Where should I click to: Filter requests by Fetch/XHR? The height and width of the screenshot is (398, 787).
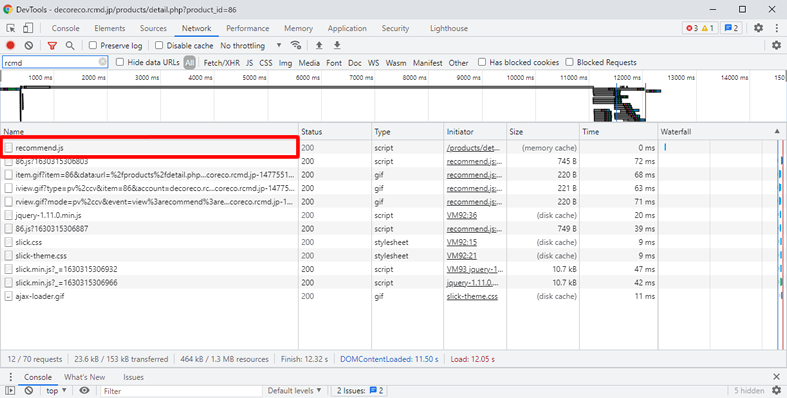221,63
